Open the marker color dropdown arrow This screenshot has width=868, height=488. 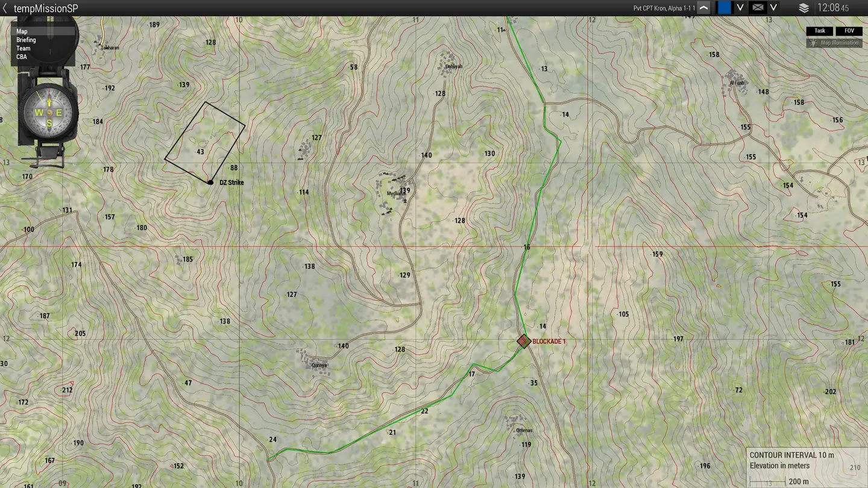(740, 8)
